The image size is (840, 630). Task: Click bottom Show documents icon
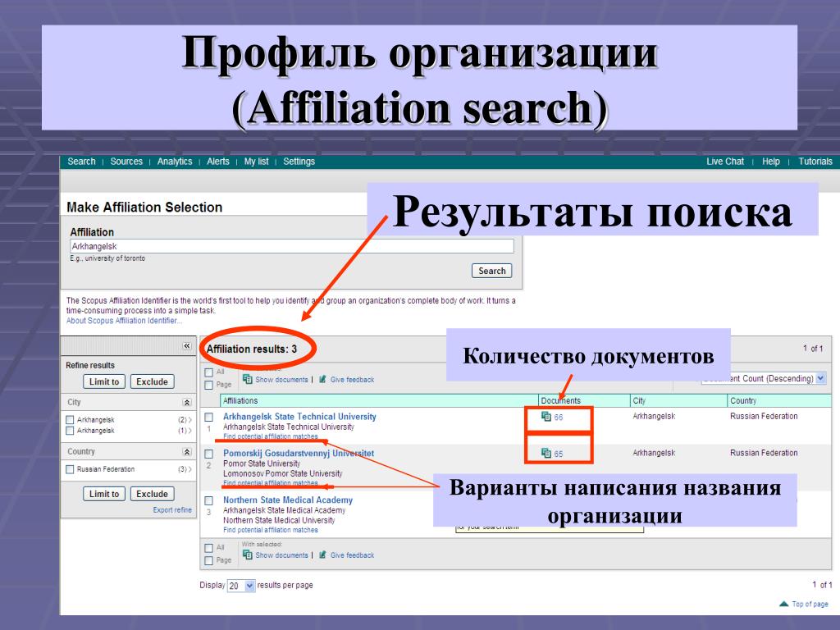pyautogui.click(x=248, y=555)
